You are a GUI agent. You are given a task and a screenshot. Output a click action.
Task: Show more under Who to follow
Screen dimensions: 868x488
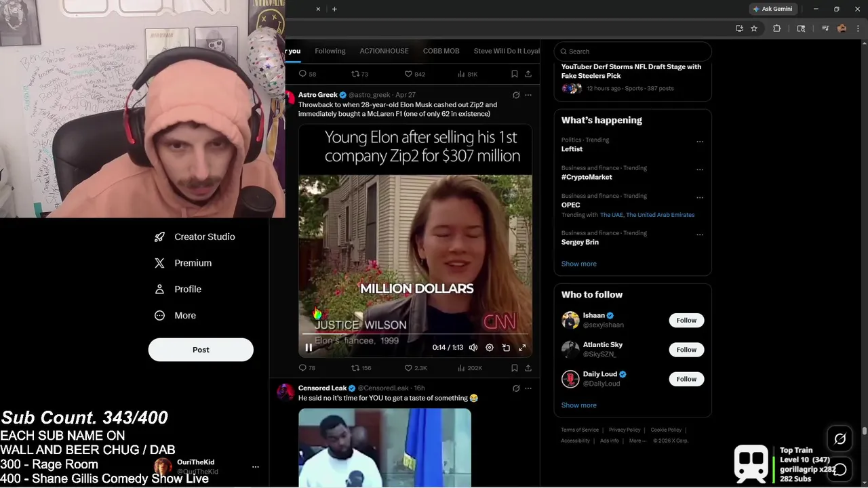coord(579,405)
